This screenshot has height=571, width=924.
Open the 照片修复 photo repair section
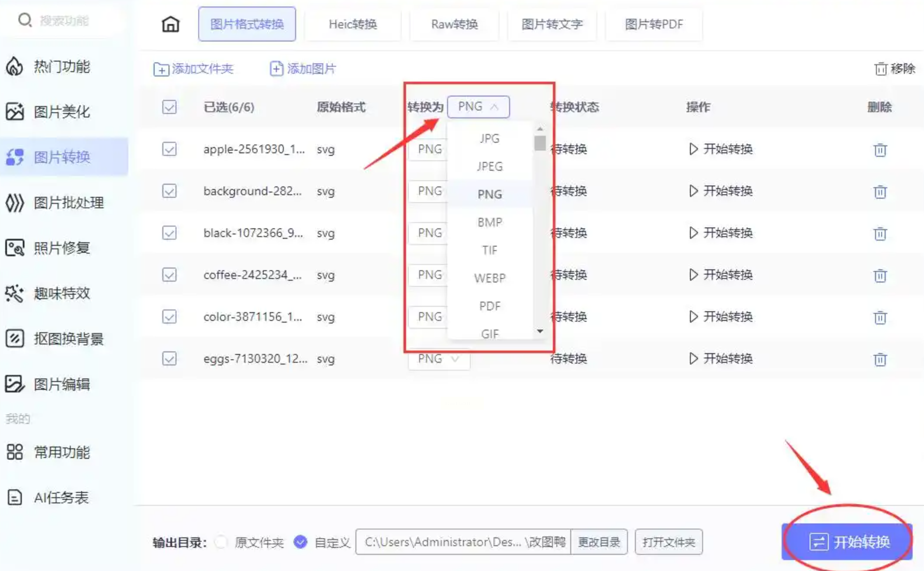(61, 248)
